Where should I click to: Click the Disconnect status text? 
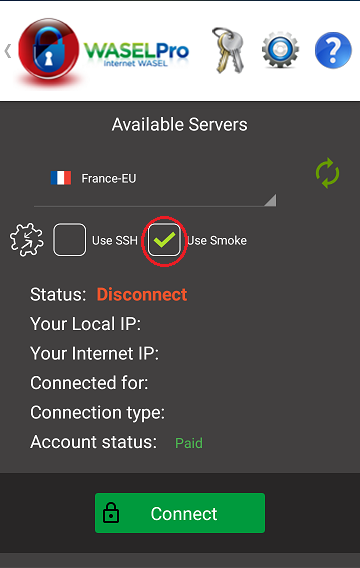[x=142, y=294]
